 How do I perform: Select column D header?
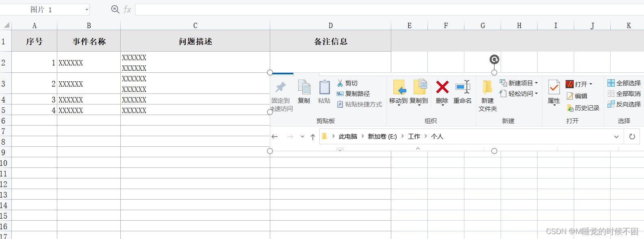point(331,25)
